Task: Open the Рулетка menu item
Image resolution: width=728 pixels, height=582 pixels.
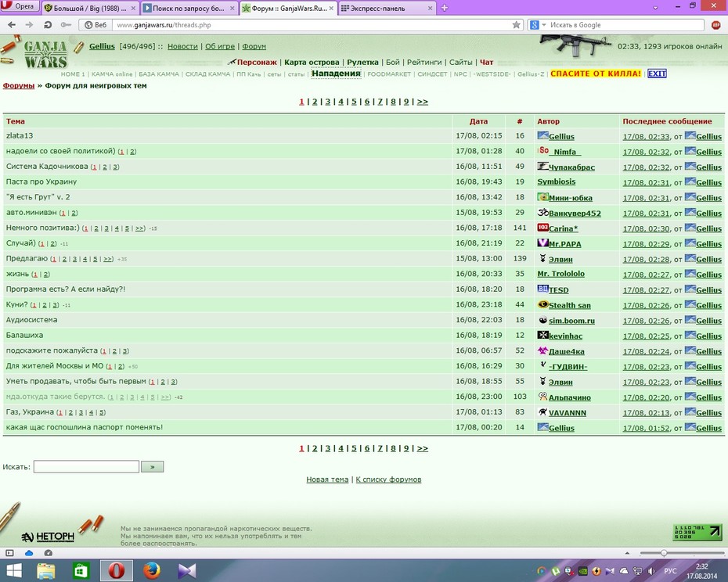Action: pos(362,63)
